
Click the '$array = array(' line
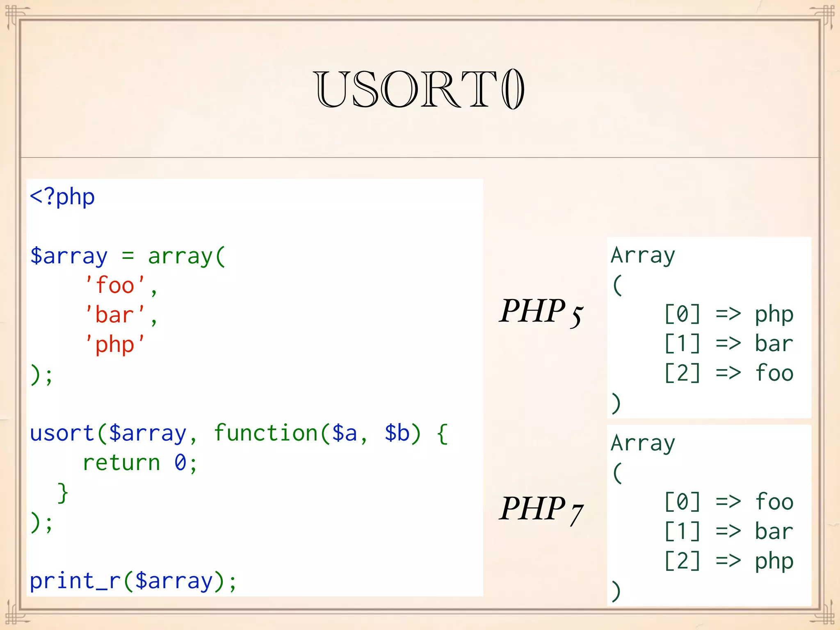(x=128, y=256)
